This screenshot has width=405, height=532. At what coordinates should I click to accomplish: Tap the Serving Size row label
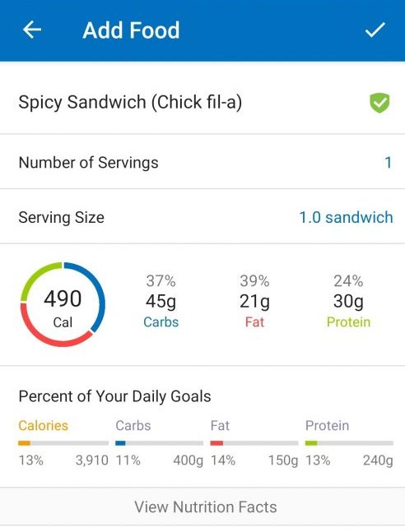(61, 217)
